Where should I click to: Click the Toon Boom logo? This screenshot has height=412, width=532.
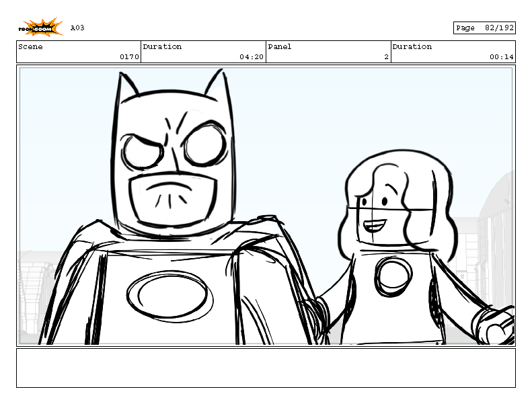pos(40,27)
